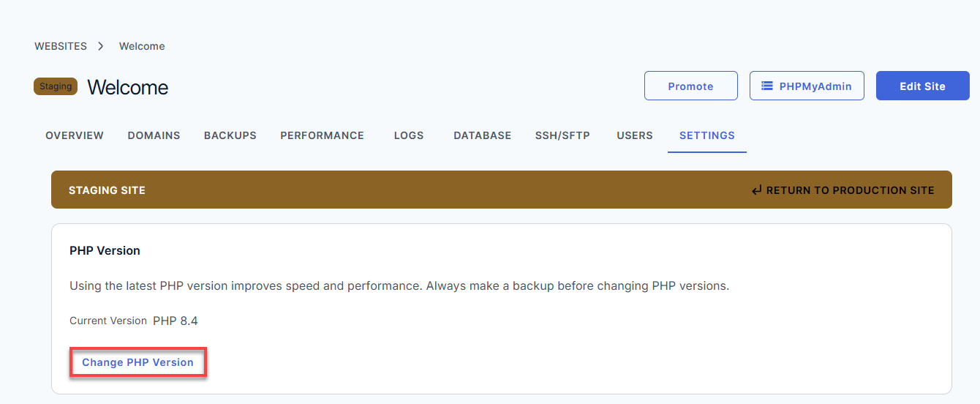Click the Change PHP Version link
Viewport: 980px width, 404px height.
137,362
